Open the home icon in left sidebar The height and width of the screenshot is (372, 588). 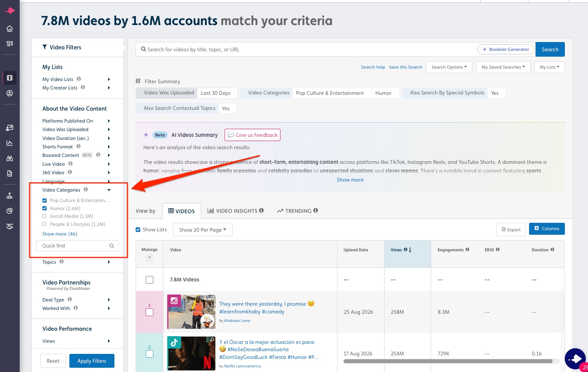pos(10,29)
